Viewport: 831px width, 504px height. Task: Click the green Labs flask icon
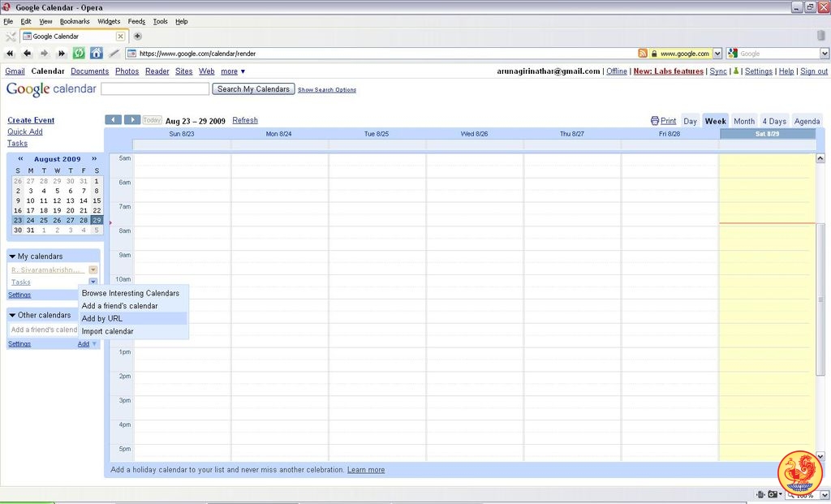735,71
